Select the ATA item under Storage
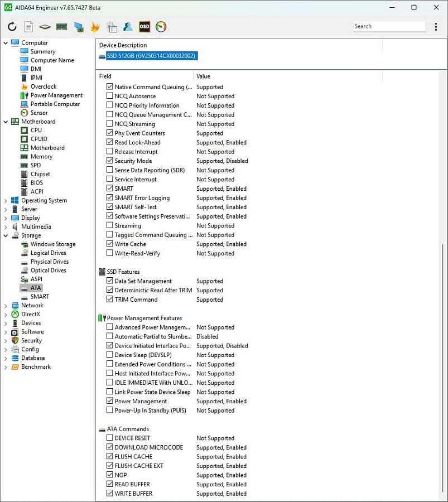This screenshot has height=502, width=448. click(x=36, y=288)
